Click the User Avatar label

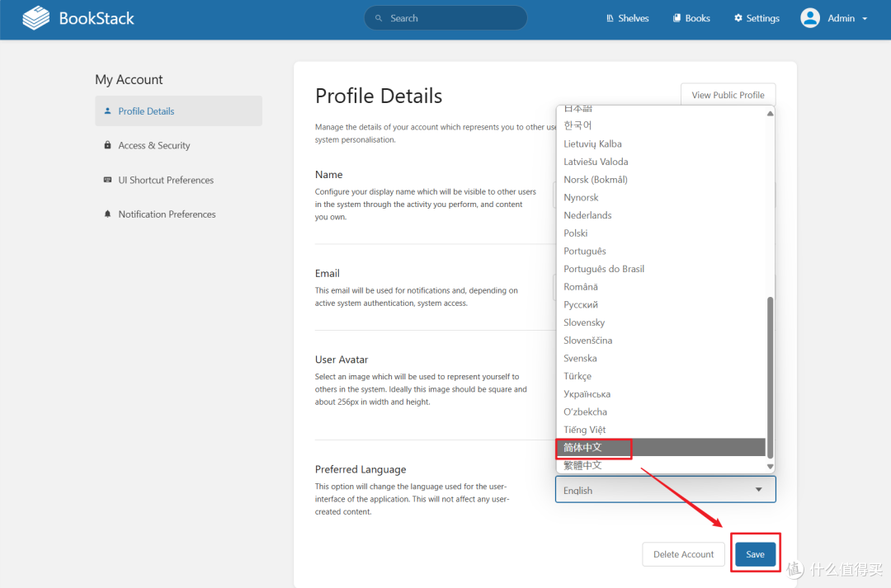342,360
